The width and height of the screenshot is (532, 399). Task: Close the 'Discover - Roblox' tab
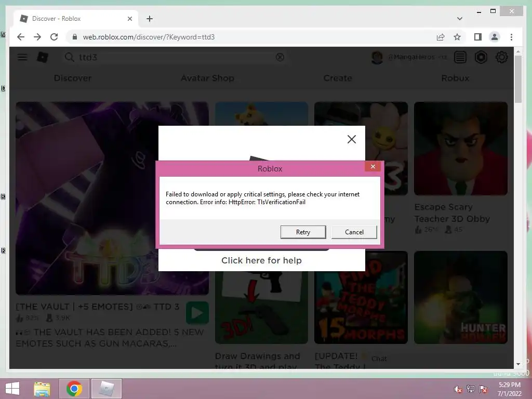pos(129,19)
